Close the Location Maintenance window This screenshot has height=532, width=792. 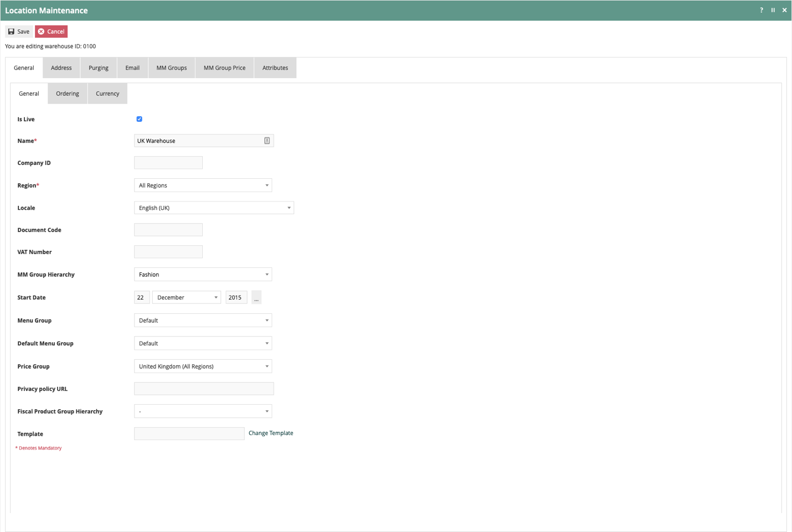(784, 10)
